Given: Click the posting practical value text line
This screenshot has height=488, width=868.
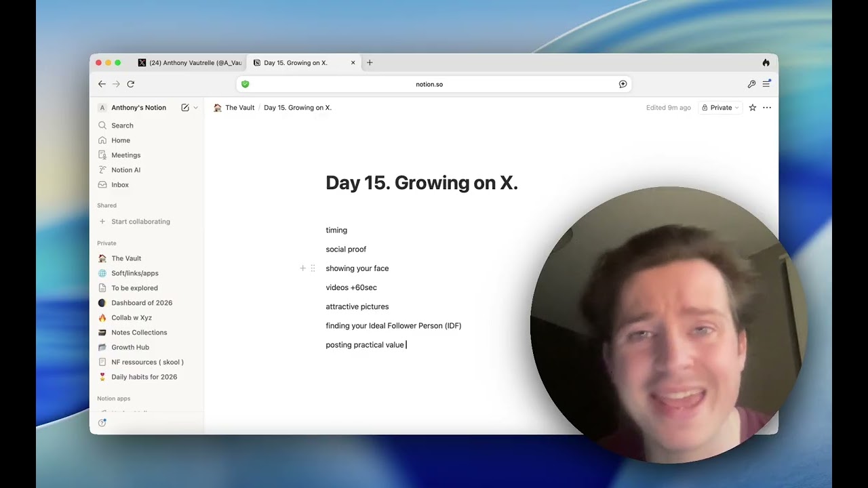Looking at the screenshot, I should click(365, 345).
